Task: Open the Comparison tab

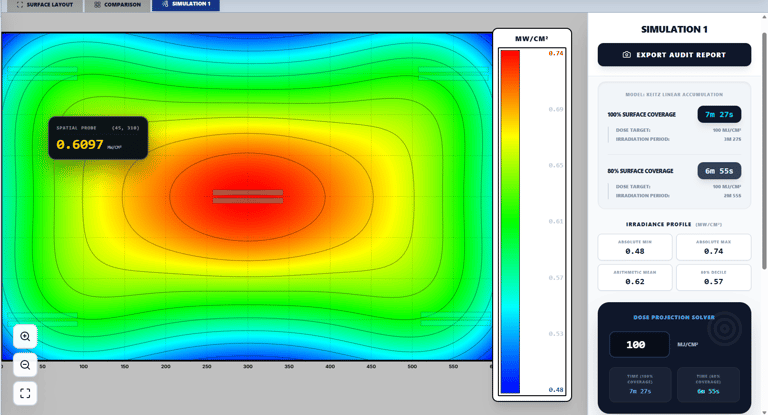Action: (x=118, y=5)
